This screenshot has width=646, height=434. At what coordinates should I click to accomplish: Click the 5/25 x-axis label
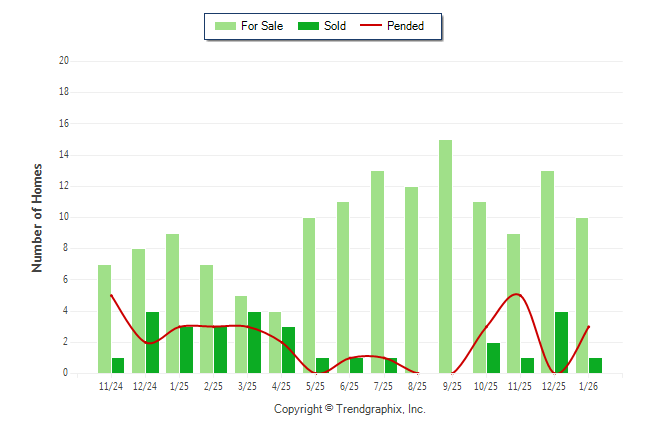(x=316, y=387)
